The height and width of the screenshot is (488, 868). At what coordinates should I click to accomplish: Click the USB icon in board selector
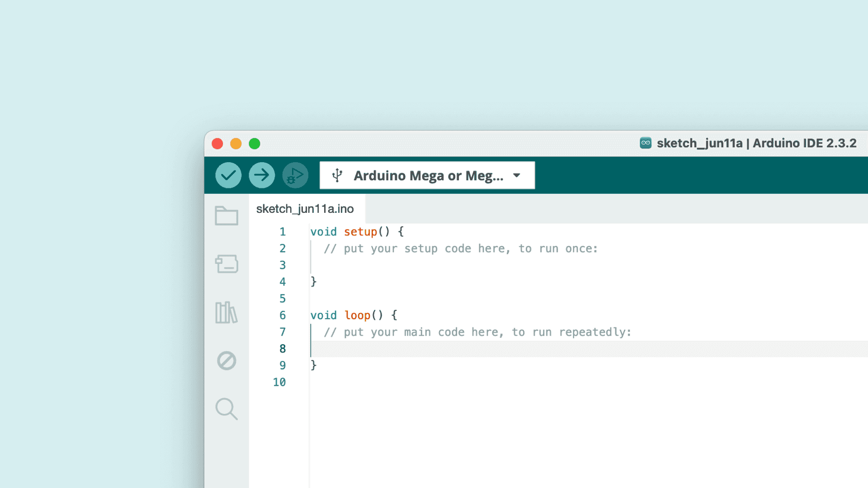(x=337, y=175)
